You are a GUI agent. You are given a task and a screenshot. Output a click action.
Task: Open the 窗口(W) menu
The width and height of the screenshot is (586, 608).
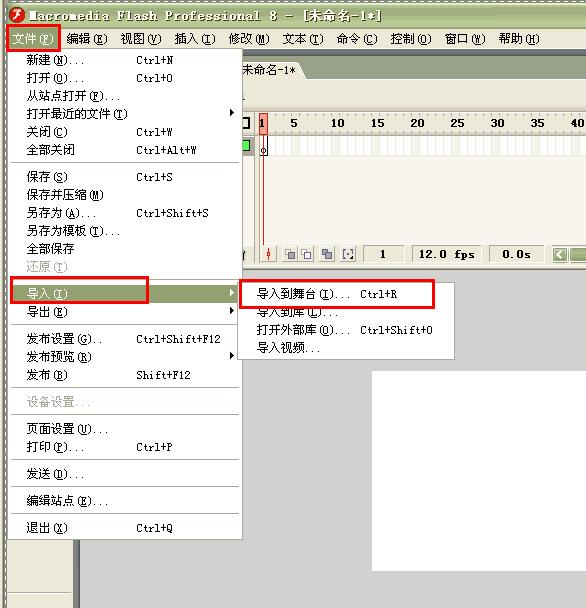tap(465, 39)
